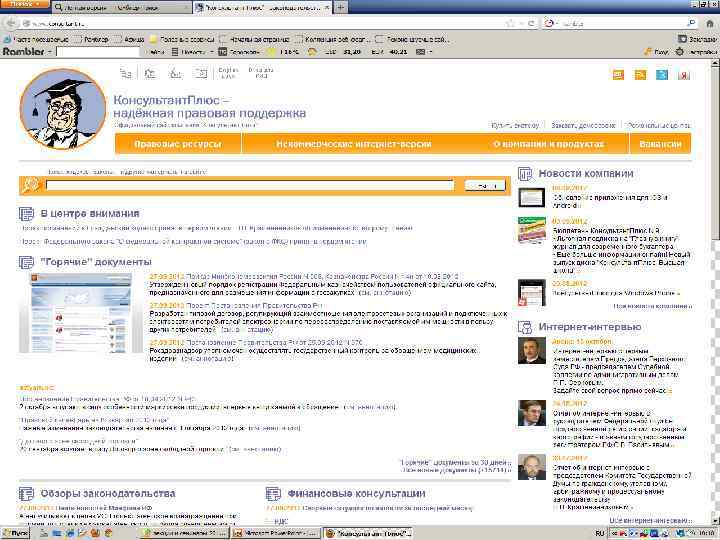
Task: Click the site map icon above the site title
Action: tap(125, 73)
